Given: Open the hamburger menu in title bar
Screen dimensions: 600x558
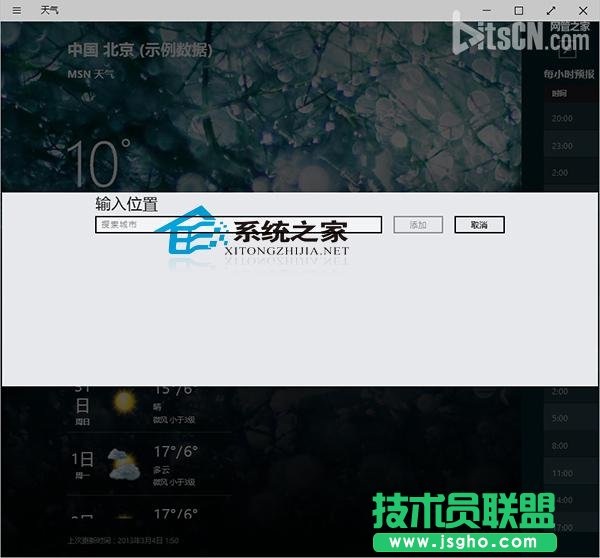Looking at the screenshot, I should [x=16, y=10].
